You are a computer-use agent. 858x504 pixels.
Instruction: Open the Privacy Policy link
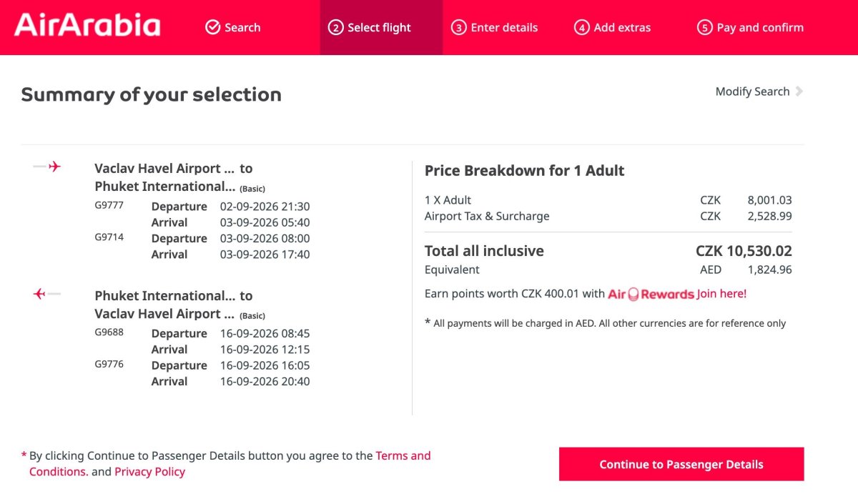pyautogui.click(x=149, y=472)
